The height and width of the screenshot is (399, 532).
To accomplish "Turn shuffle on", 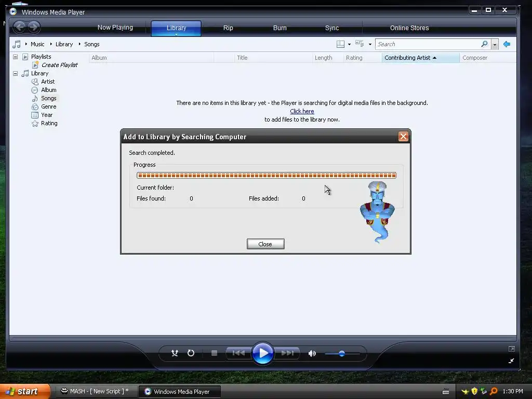I will pos(175,353).
